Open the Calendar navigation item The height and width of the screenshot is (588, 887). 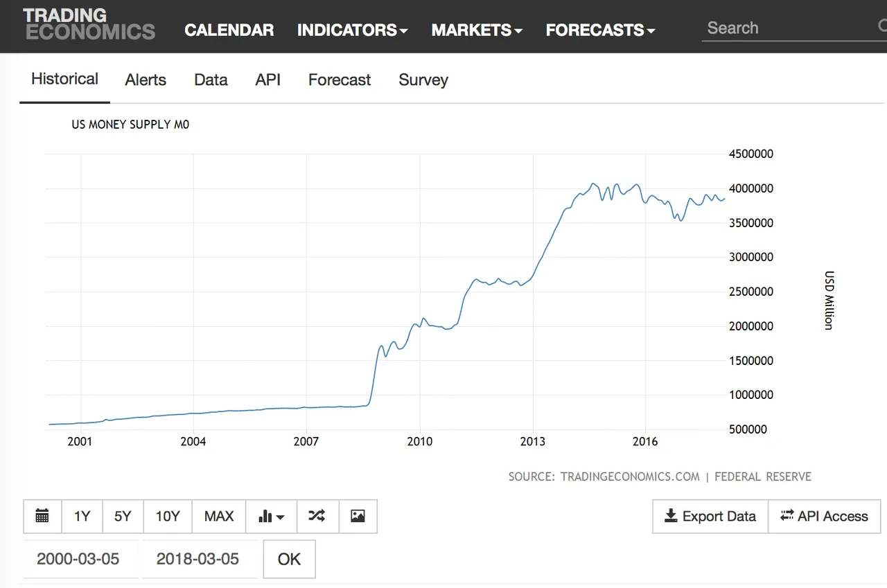tap(229, 30)
